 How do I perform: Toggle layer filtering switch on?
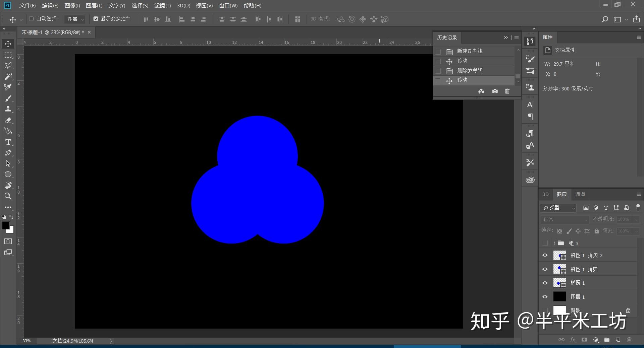[638, 207]
